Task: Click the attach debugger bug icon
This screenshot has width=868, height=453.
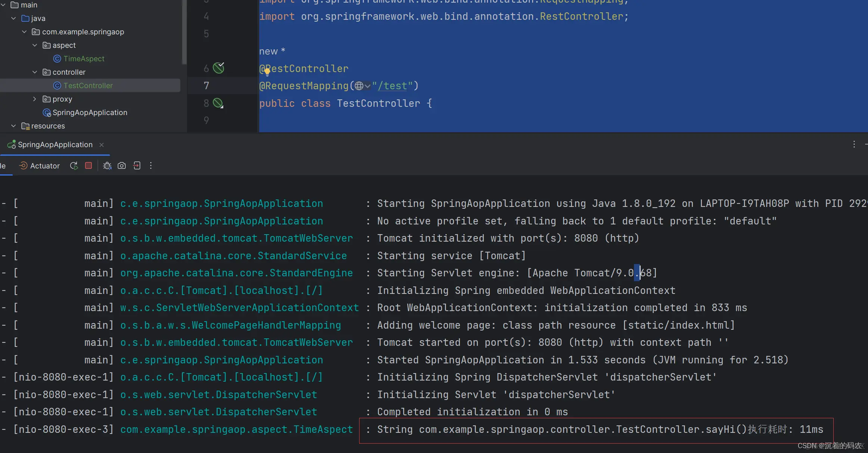Action: tap(107, 166)
